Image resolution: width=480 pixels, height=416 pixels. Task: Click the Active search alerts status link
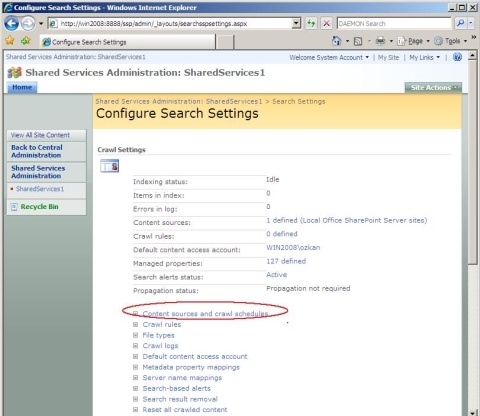(x=276, y=275)
